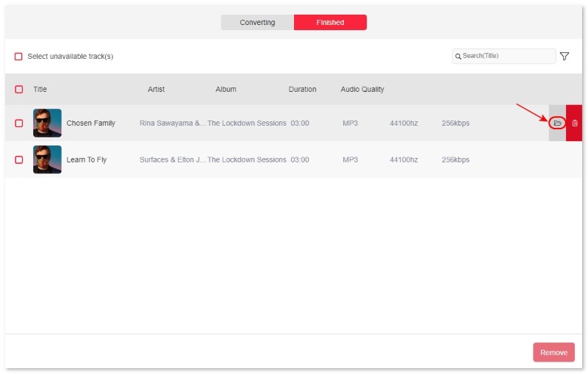Open the filter funnel icon

click(564, 57)
